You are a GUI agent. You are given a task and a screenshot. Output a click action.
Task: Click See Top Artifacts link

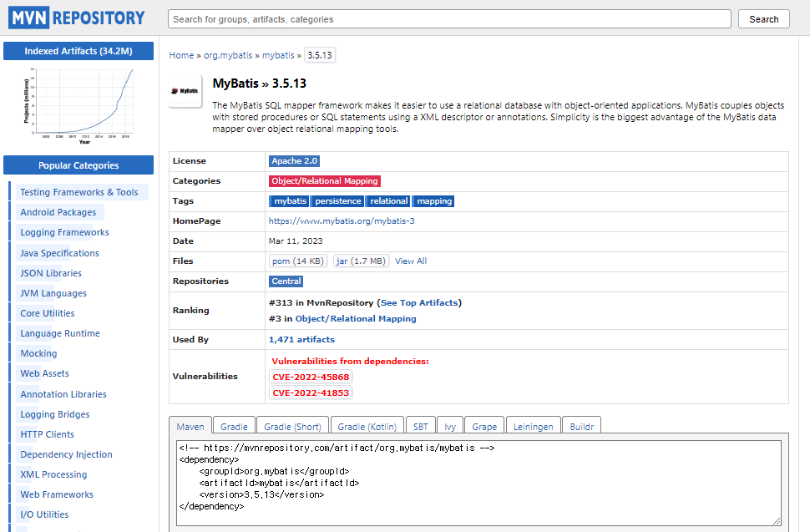click(419, 303)
